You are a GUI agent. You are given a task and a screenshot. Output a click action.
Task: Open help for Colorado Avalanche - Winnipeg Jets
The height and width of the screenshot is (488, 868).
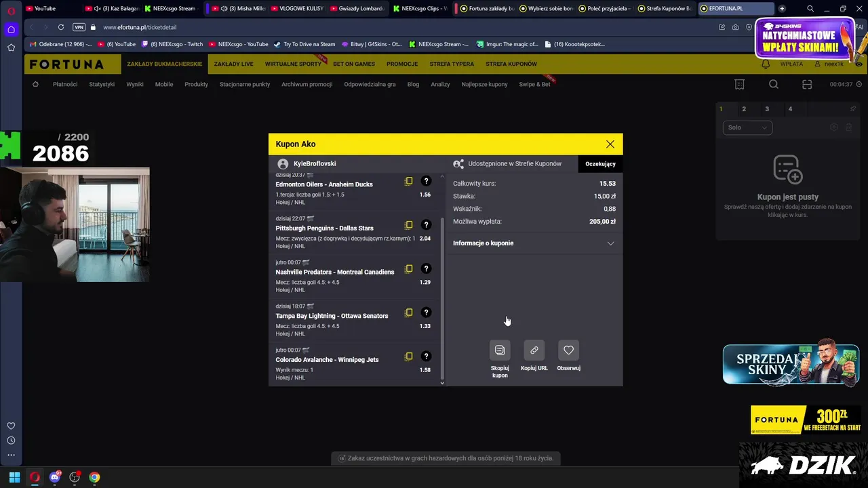[426, 357]
